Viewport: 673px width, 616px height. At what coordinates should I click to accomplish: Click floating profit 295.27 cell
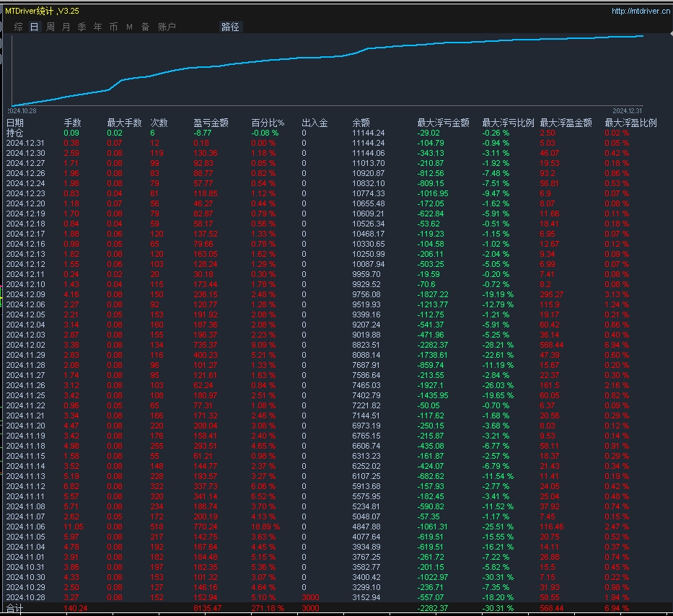point(552,294)
